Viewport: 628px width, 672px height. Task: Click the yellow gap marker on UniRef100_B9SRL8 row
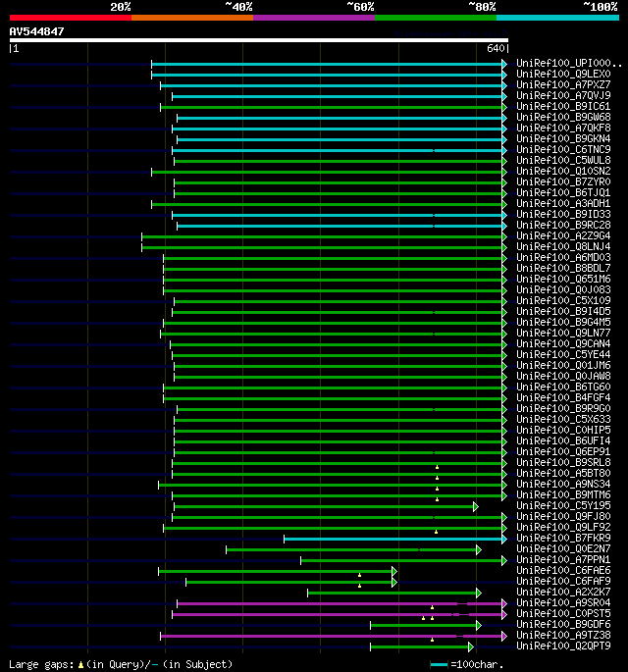438,467
